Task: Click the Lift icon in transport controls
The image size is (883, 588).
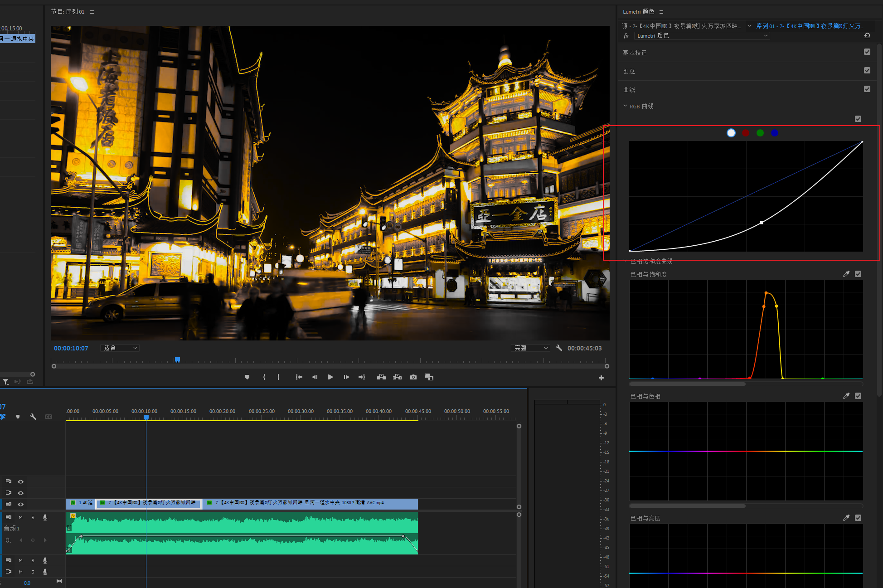Action: pos(381,377)
